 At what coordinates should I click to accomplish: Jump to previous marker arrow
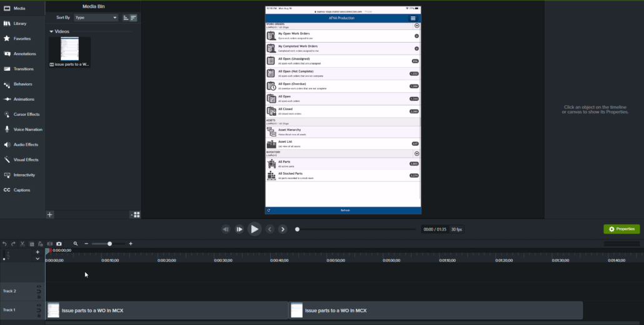coord(269,229)
